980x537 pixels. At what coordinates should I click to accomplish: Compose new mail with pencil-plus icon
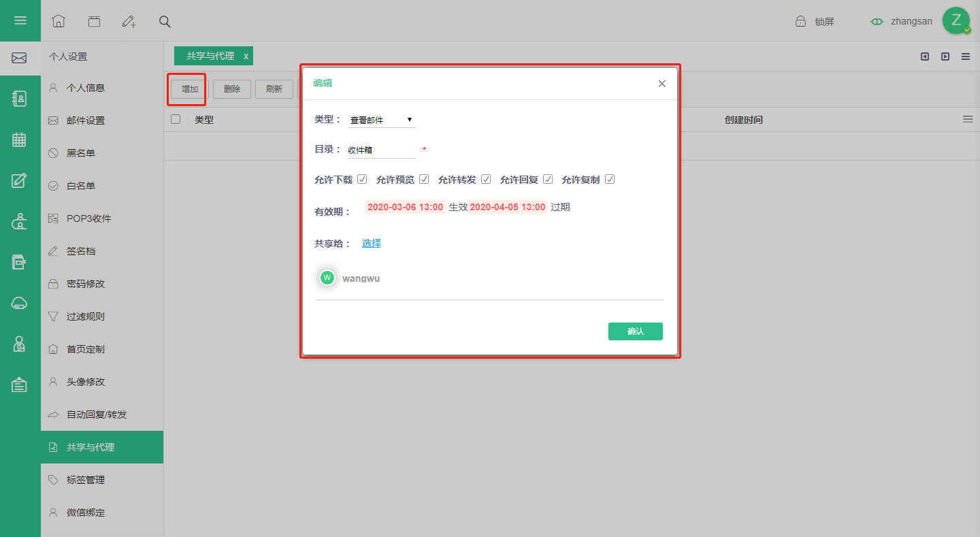point(129,21)
